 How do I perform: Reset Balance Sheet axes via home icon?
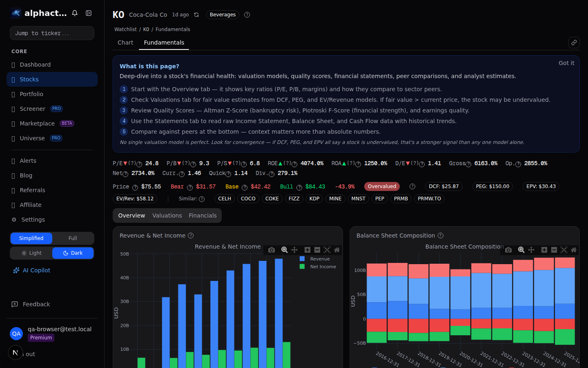point(574,250)
